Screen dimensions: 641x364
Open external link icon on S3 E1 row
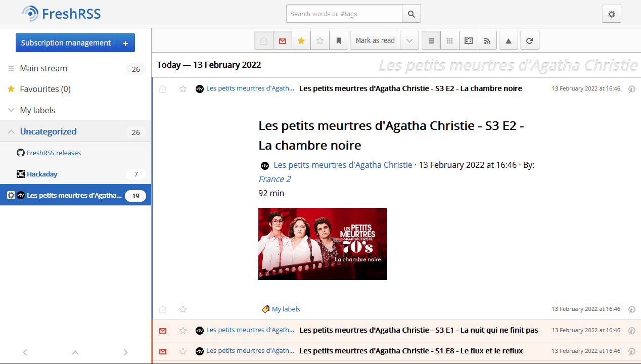point(631,331)
